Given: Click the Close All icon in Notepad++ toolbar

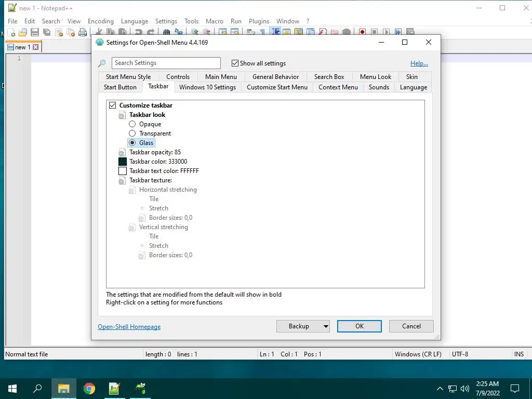Looking at the screenshot, I should [71, 33].
